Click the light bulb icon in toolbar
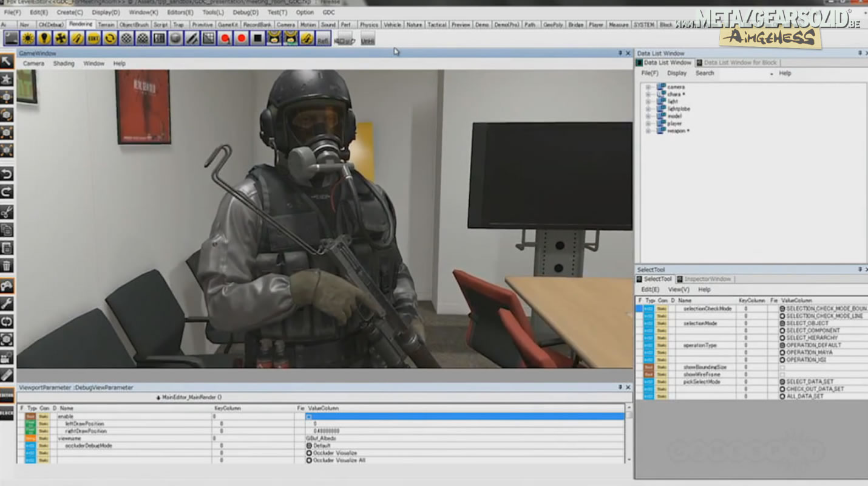 click(x=44, y=38)
